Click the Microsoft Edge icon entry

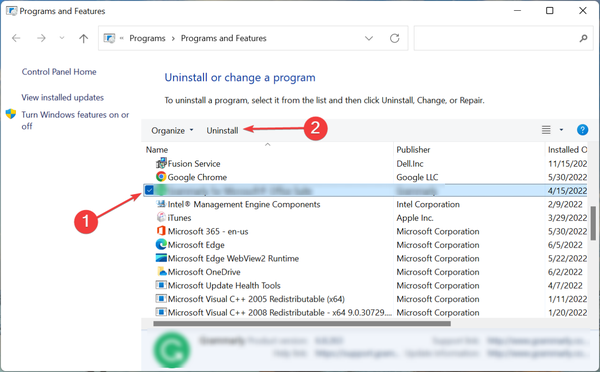(161, 245)
